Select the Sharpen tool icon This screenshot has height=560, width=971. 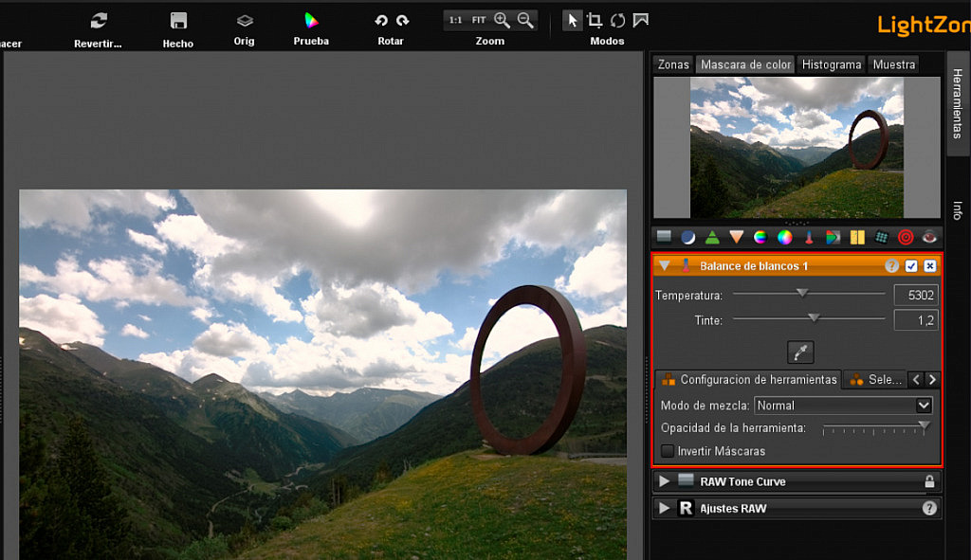(x=712, y=237)
